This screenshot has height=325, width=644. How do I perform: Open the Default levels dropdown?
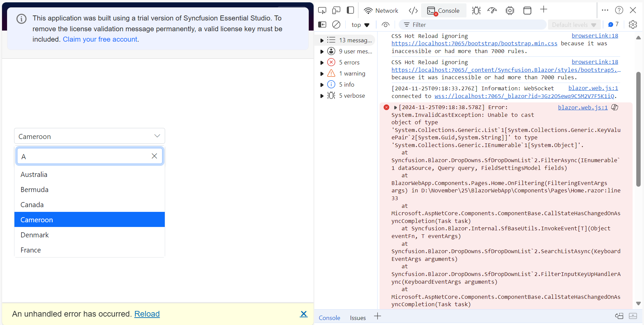574,25
